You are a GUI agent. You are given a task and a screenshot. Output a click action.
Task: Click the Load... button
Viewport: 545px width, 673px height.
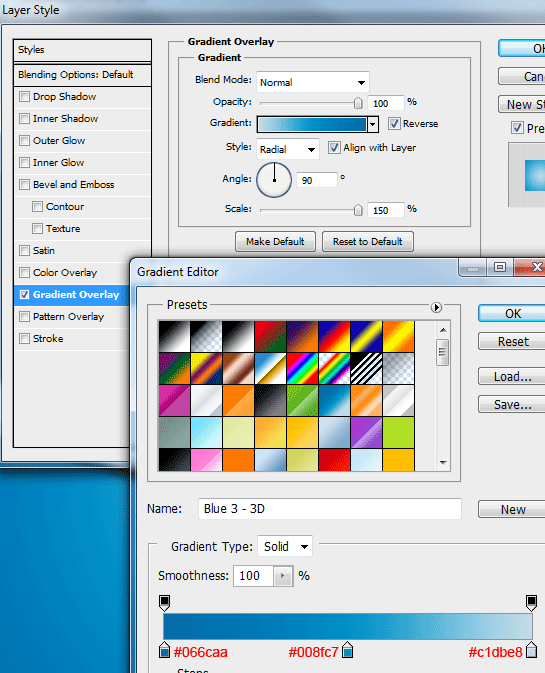(x=512, y=377)
